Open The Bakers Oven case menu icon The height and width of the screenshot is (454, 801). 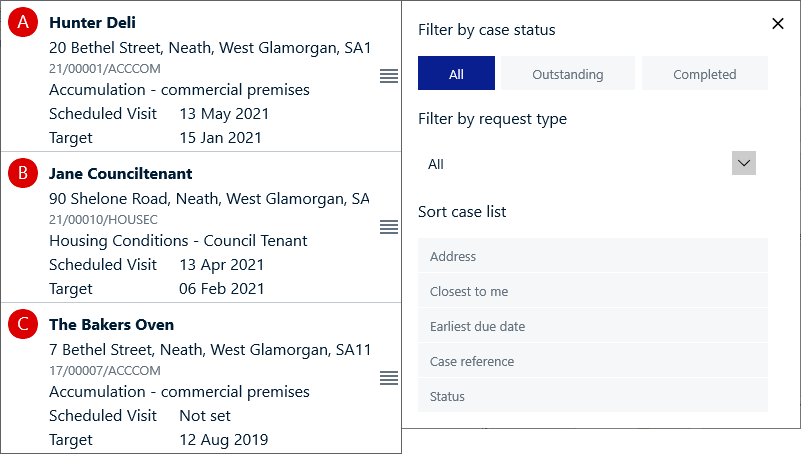[x=389, y=378]
